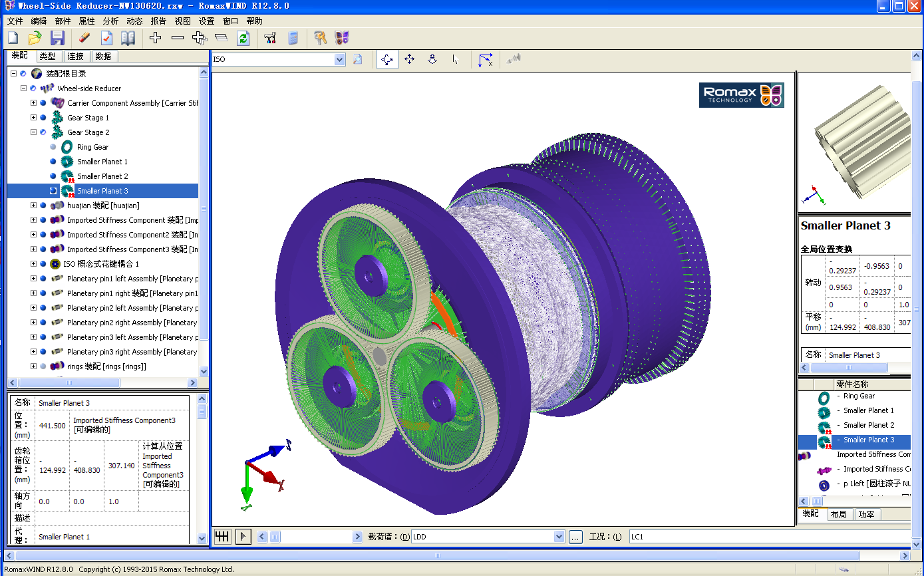Expand Imported Stiffness Component2 node
The height and width of the screenshot is (576, 924).
(x=33, y=235)
